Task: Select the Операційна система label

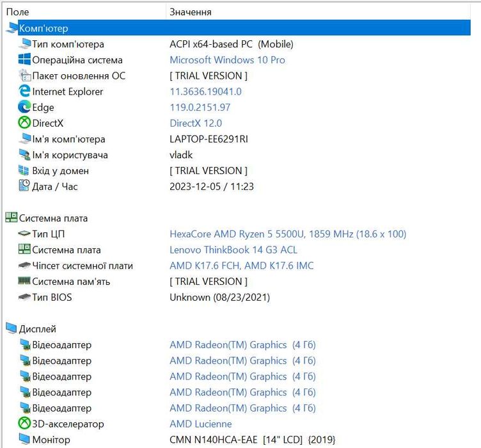Action: point(77,60)
